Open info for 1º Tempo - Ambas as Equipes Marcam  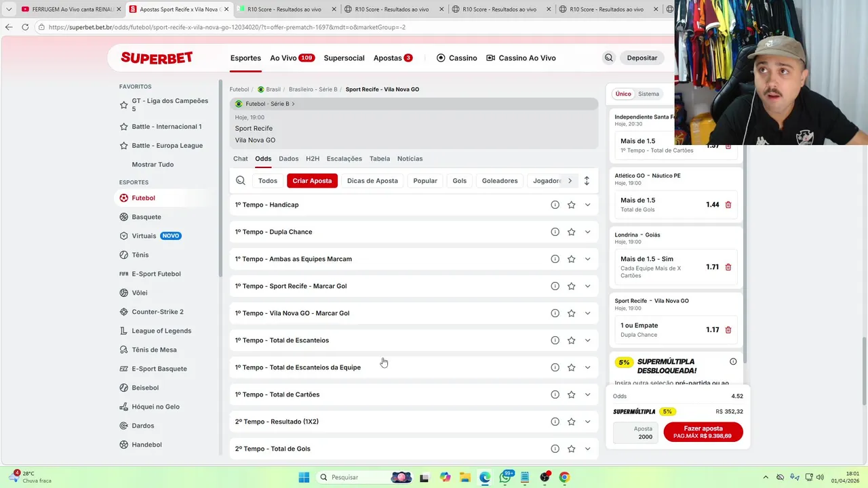coord(555,259)
